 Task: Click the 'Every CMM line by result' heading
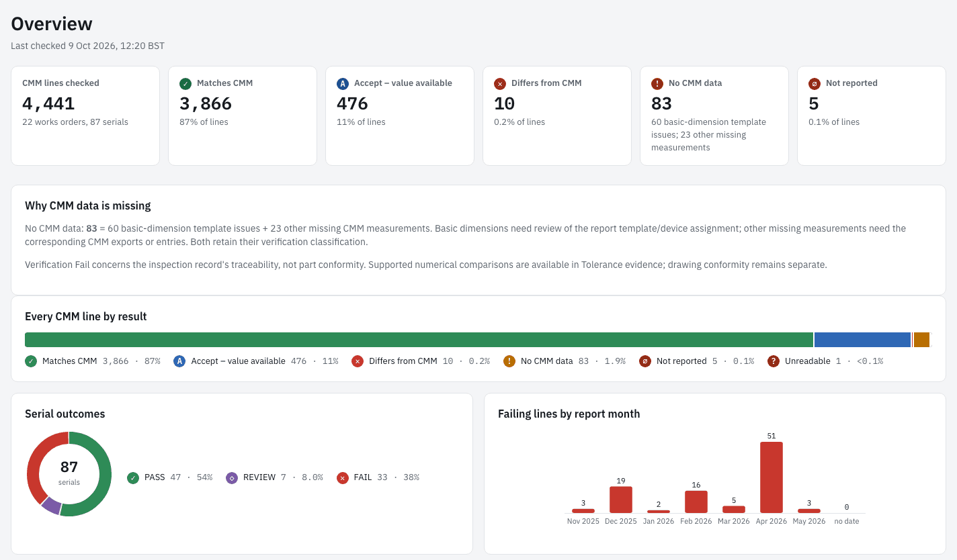[86, 316]
